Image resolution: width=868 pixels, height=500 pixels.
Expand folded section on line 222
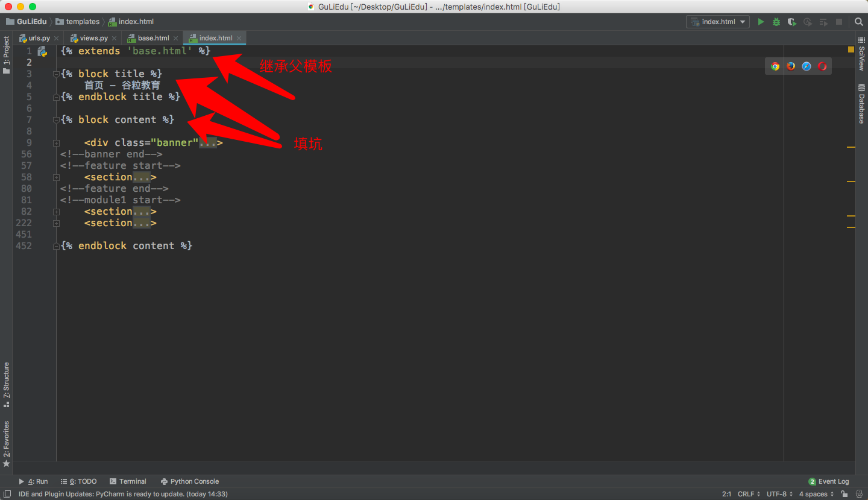click(x=56, y=223)
